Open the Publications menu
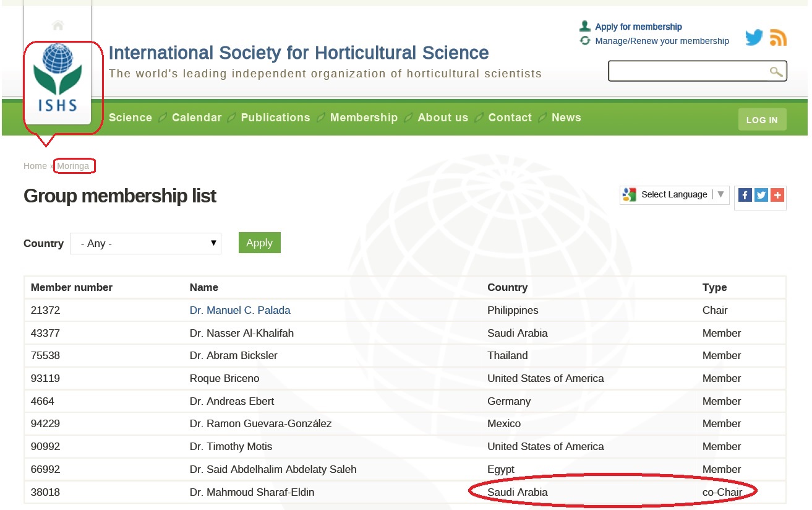 click(275, 118)
